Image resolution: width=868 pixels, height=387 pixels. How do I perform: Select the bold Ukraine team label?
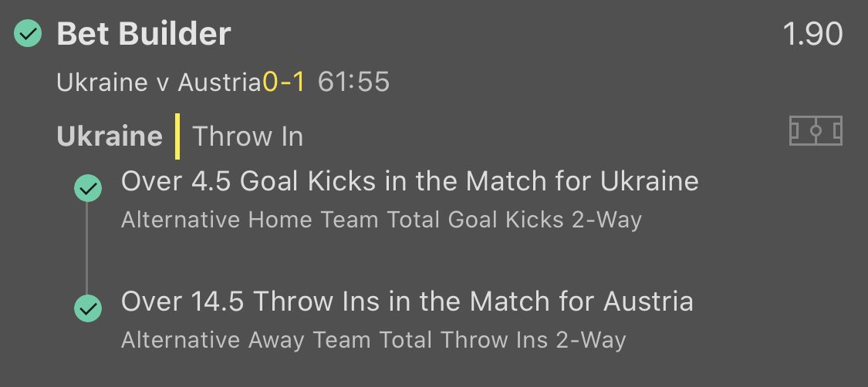click(110, 136)
